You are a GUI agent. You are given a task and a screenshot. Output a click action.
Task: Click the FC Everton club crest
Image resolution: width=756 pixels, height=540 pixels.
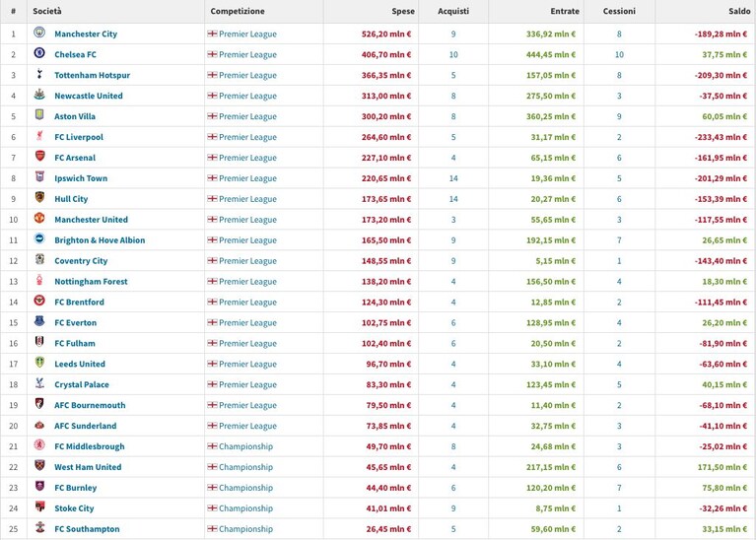point(39,321)
